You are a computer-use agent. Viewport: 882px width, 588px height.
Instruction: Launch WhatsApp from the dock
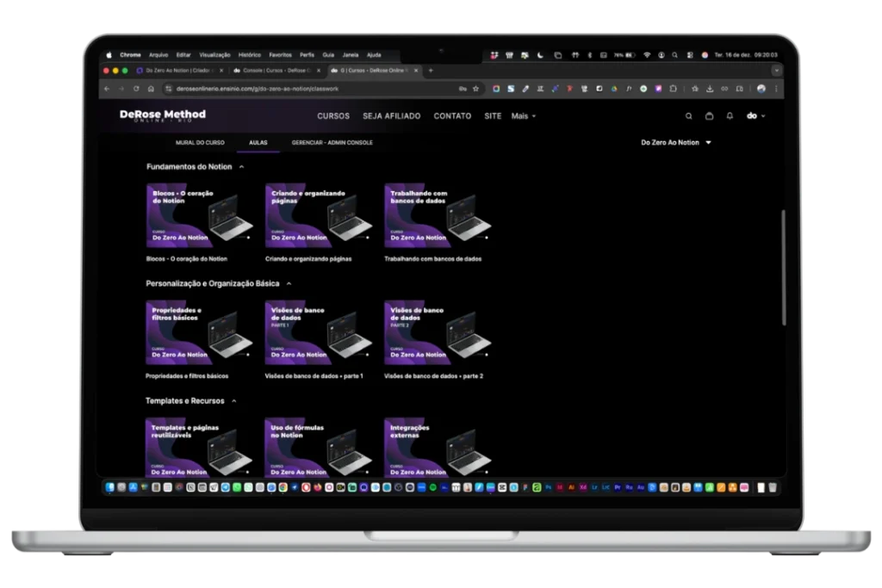[x=237, y=487]
